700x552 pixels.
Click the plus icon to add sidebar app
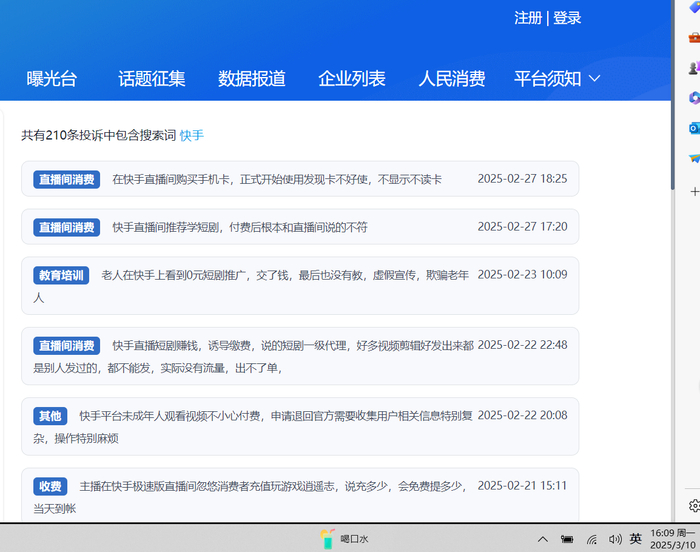click(694, 192)
